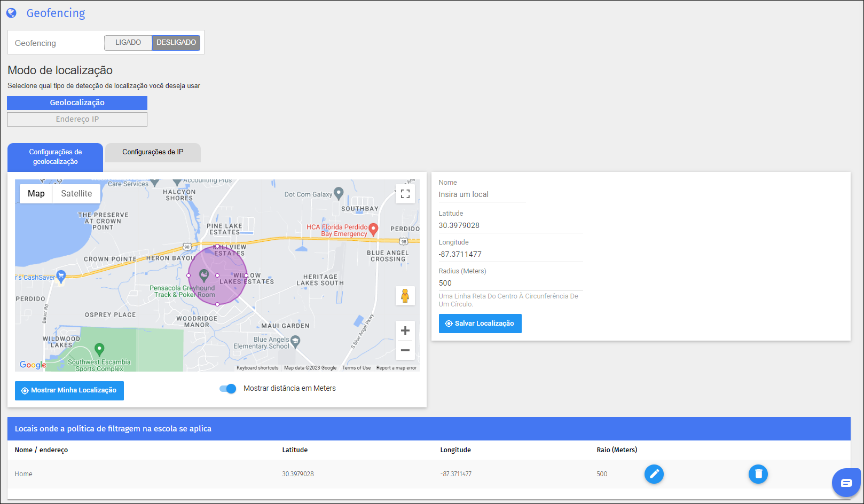Click the Latitude input field

[510, 226]
